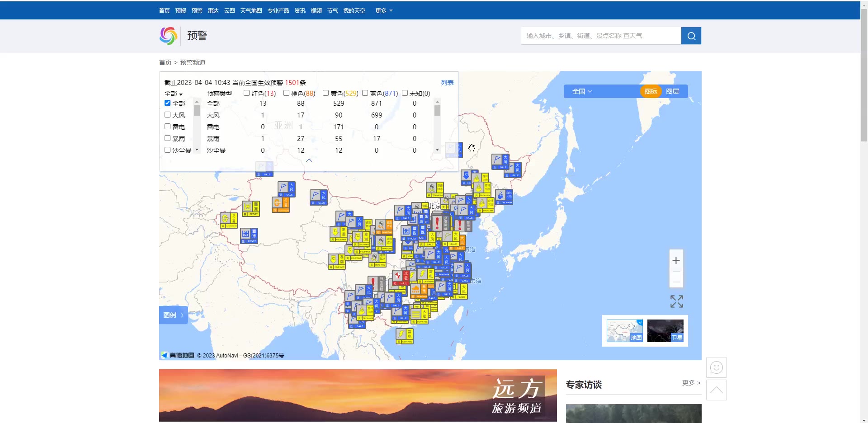Open the blue cold wave warning icon
This screenshot has height=423, width=868.
466,178
